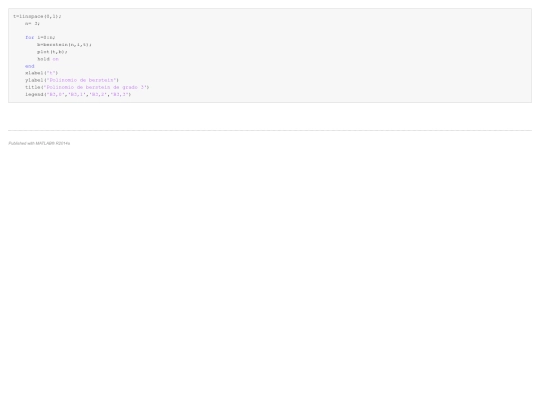The height and width of the screenshot is (405, 540).
Task: Click the 'b=berstein(n,i,t);' code line
Action: coord(64,44)
